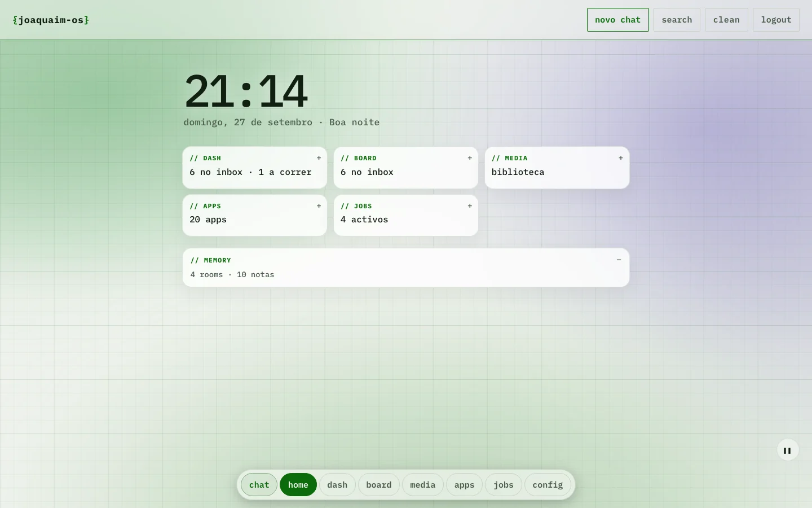Viewport: 812px width, 508px height.
Task: Expand the DASH card plus icon
Action: pos(319,158)
